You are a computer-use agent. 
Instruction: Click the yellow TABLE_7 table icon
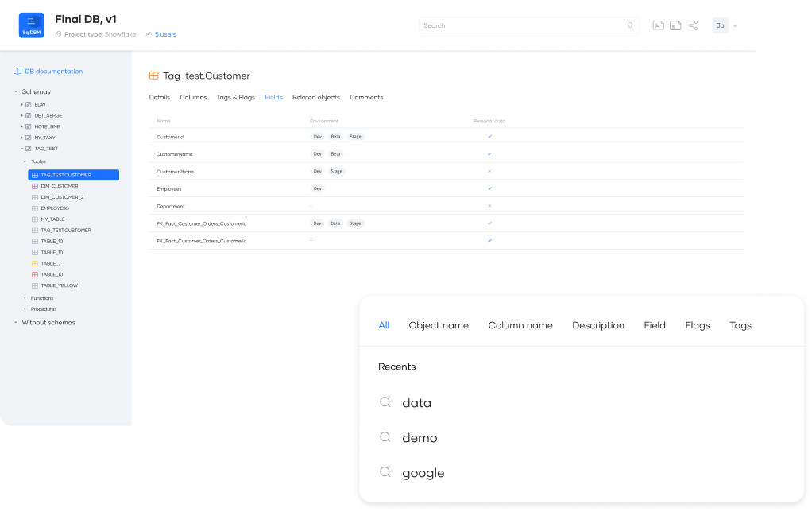35,263
